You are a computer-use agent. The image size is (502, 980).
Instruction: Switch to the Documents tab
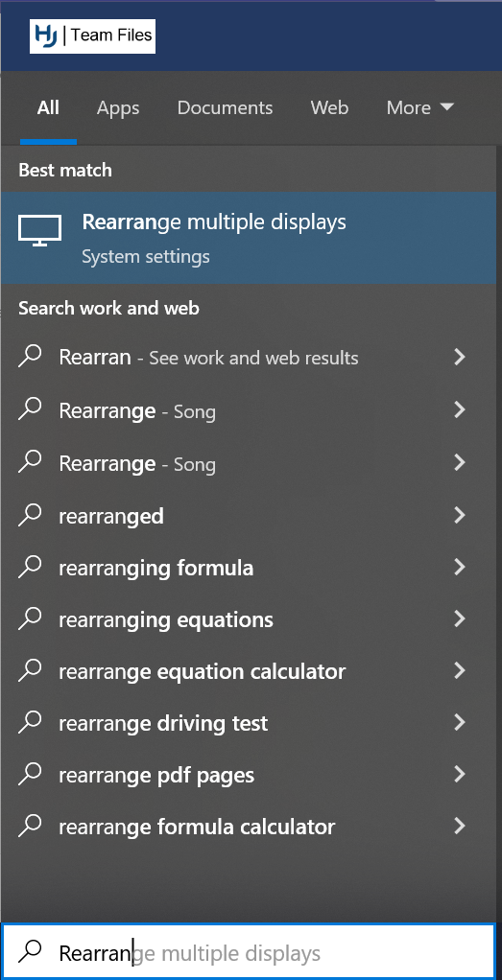click(x=225, y=107)
